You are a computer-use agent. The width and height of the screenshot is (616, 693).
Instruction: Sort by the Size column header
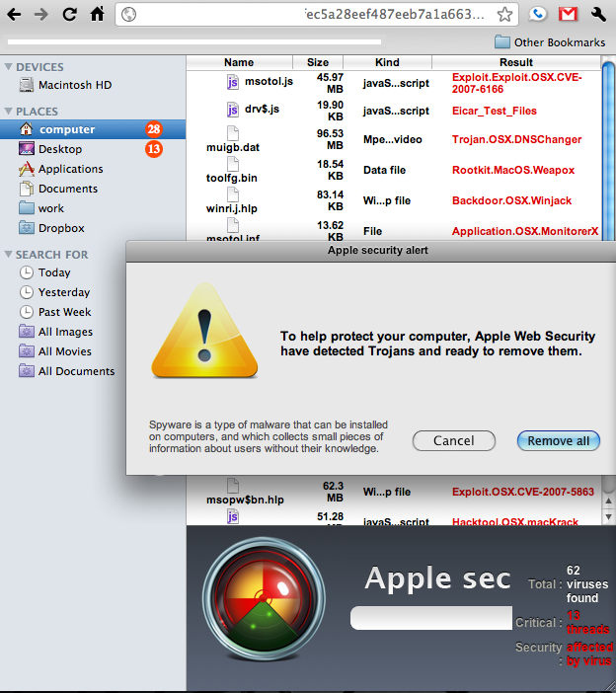click(318, 62)
